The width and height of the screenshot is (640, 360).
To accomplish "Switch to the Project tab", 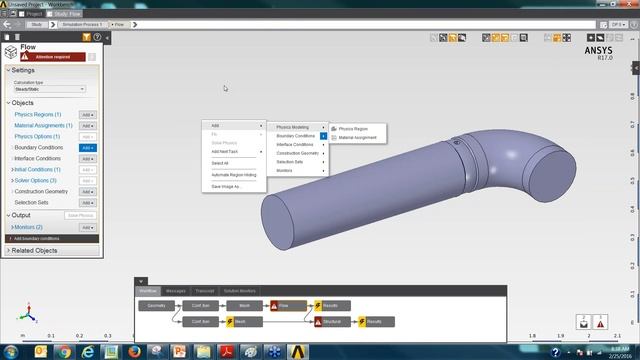I will (x=31, y=14).
